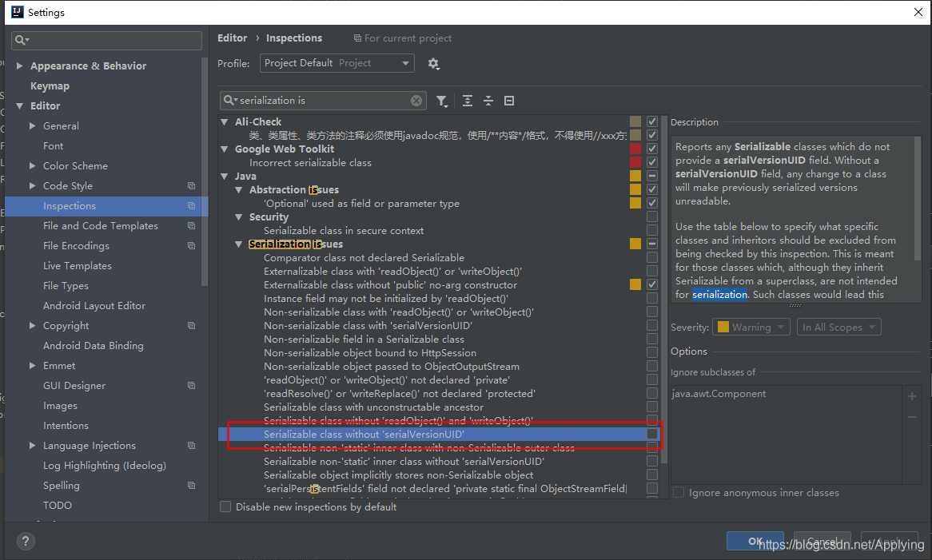Open the Severity Warning dropdown
Screen dimensions: 932x560
[752, 328]
